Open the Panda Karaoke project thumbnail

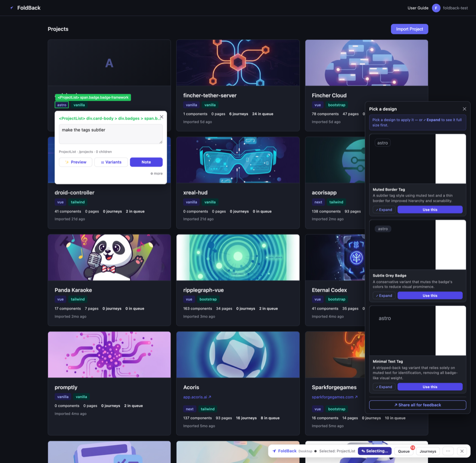109,257
